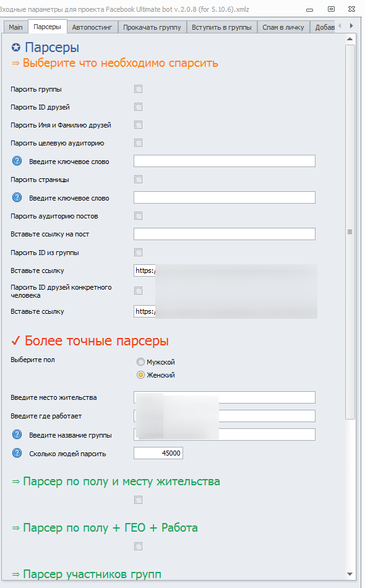
Task: Click help icon next to group name field
Action: (x=17, y=435)
